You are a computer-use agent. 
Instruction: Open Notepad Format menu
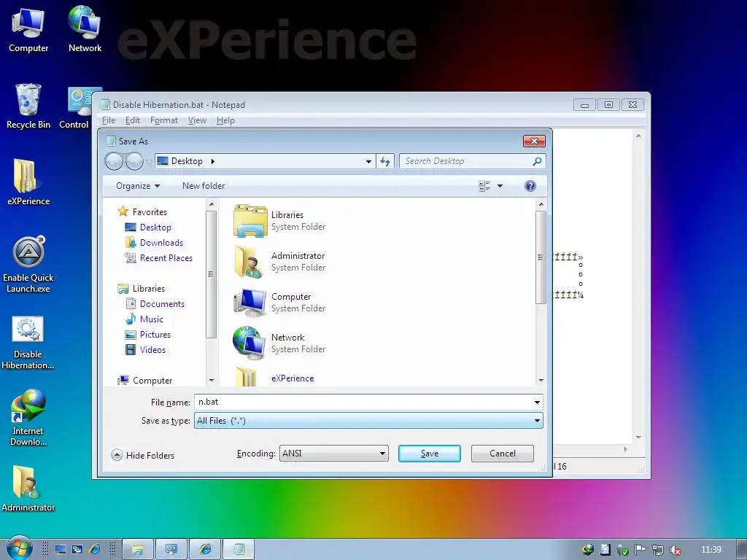(164, 120)
